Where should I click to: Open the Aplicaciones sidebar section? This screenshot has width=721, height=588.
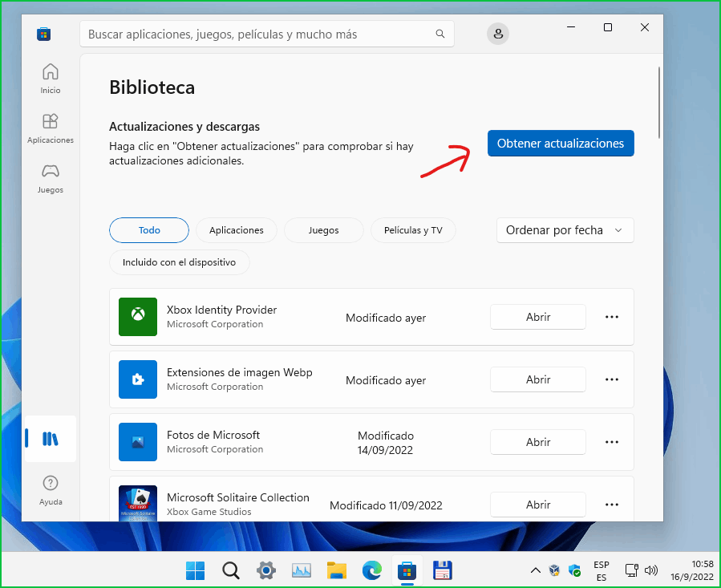pos(50,128)
